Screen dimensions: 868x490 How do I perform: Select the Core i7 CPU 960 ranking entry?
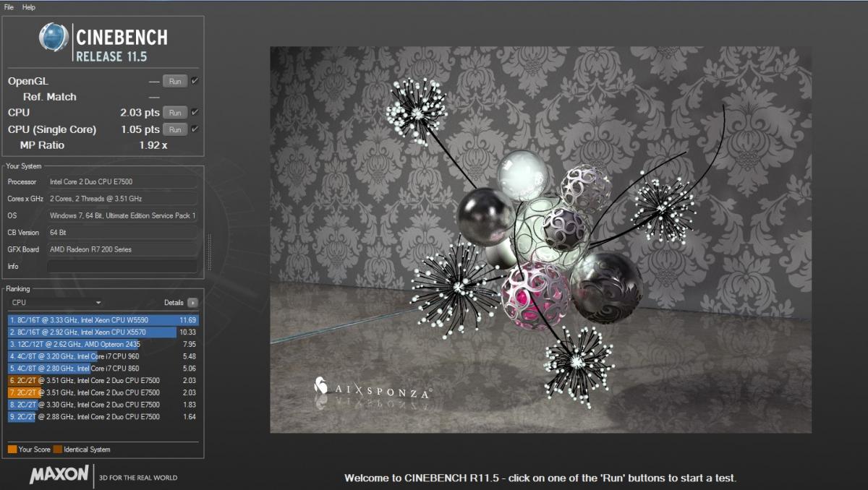101,356
